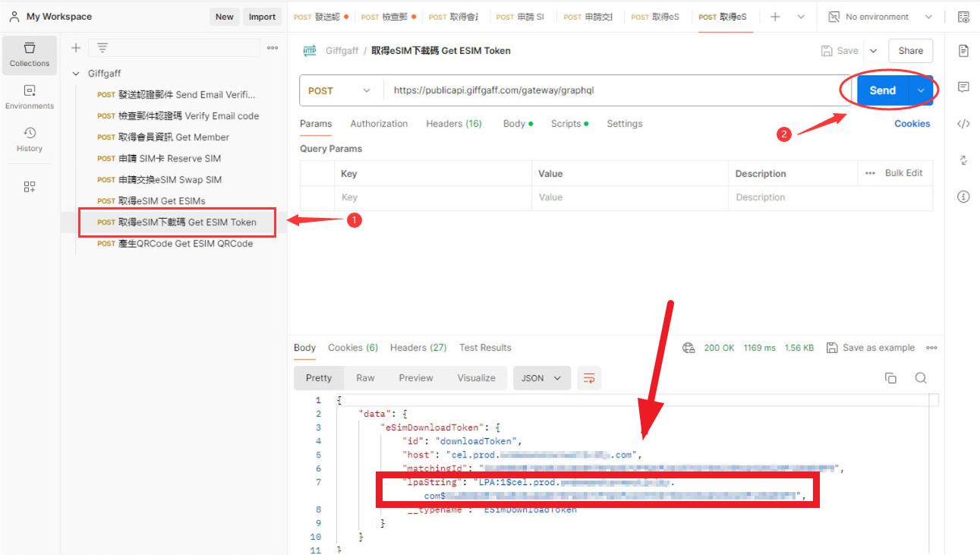Click the Key cell in query params
This screenshot has height=555, width=980.
tap(433, 197)
